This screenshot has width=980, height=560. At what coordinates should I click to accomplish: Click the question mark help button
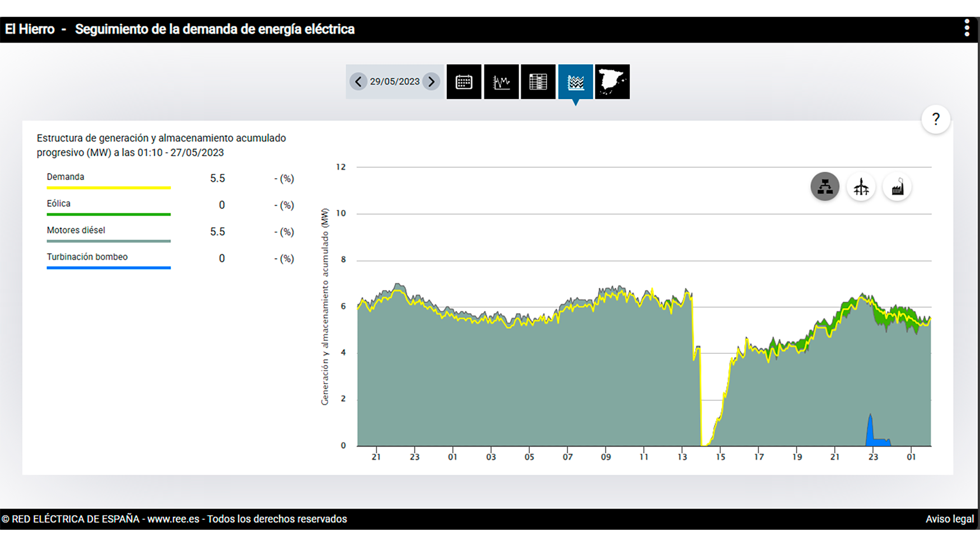[935, 119]
